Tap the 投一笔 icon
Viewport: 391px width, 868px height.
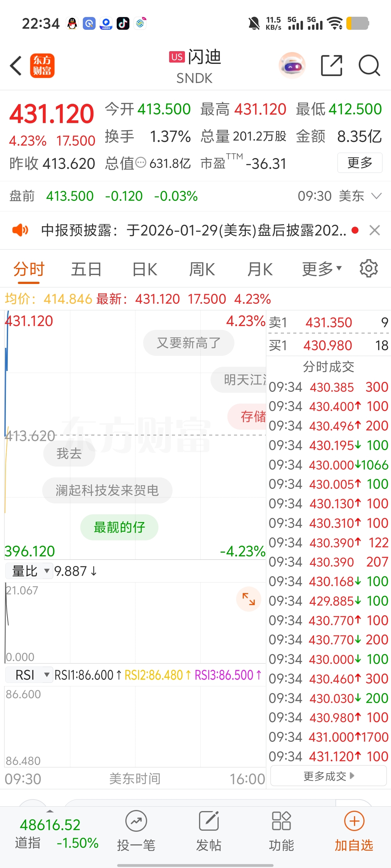coord(136,821)
